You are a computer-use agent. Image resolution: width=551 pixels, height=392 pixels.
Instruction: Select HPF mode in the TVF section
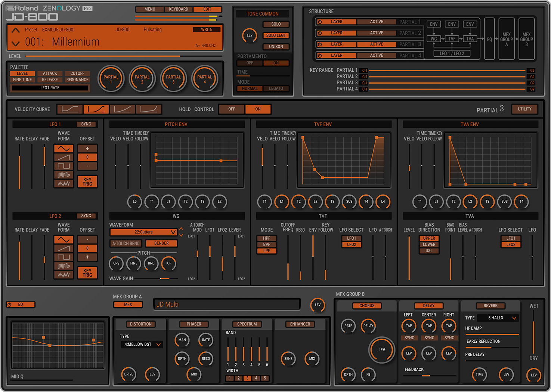point(266,238)
